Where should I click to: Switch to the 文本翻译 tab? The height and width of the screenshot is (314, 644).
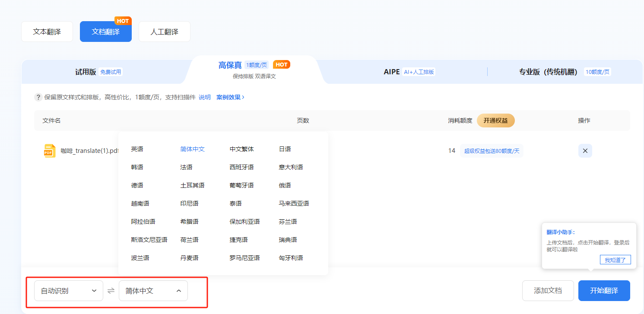point(47,32)
